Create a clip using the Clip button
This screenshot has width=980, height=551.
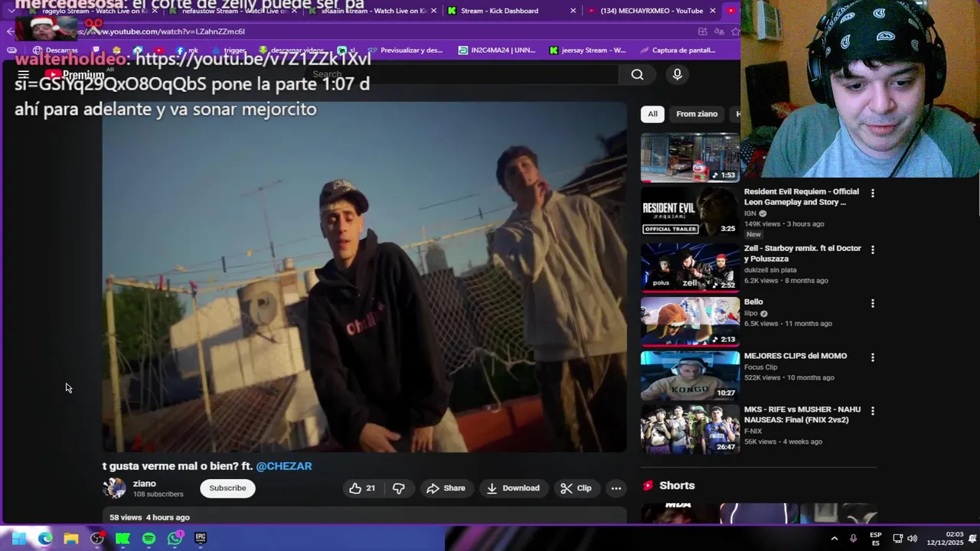tap(576, 488)
